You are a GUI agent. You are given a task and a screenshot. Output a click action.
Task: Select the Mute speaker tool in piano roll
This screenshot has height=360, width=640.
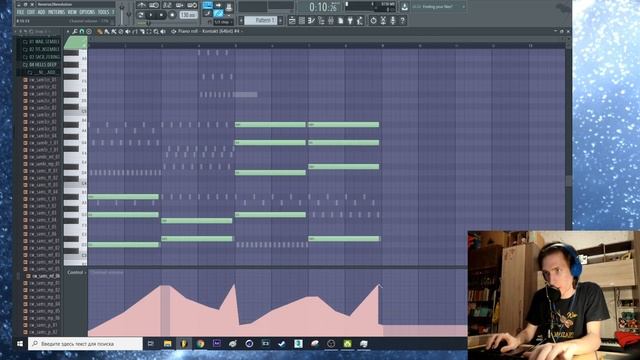coord(128,31)
